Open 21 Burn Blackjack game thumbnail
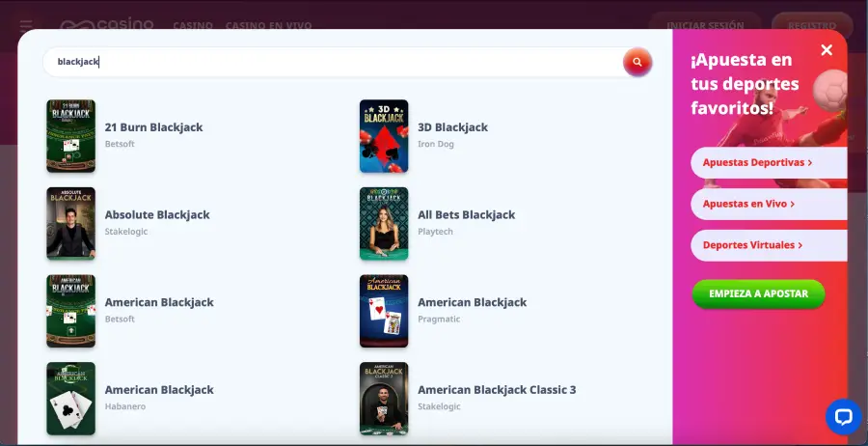868x446 pixels. click(x=70, y=136)
